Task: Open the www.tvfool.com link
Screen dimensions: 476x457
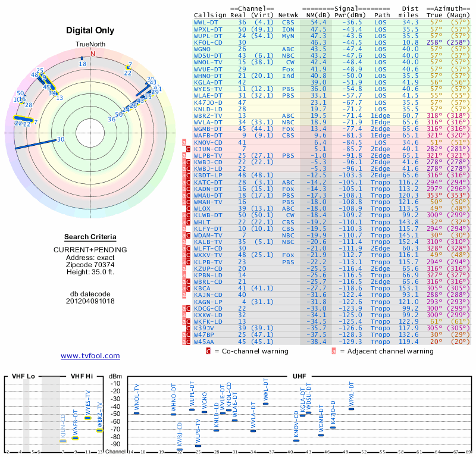Action: click(x=90, y=356)
